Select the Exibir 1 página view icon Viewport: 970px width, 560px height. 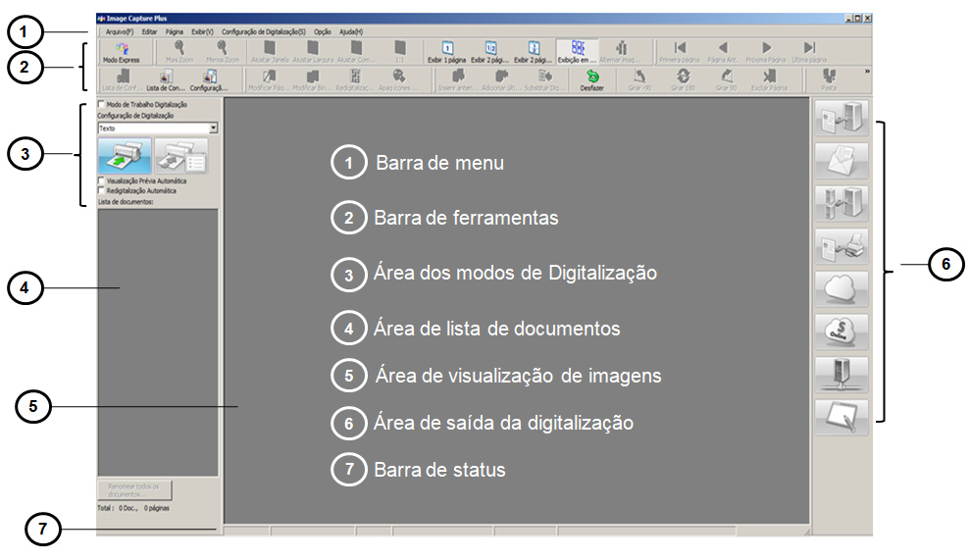(x=447, y=50)
